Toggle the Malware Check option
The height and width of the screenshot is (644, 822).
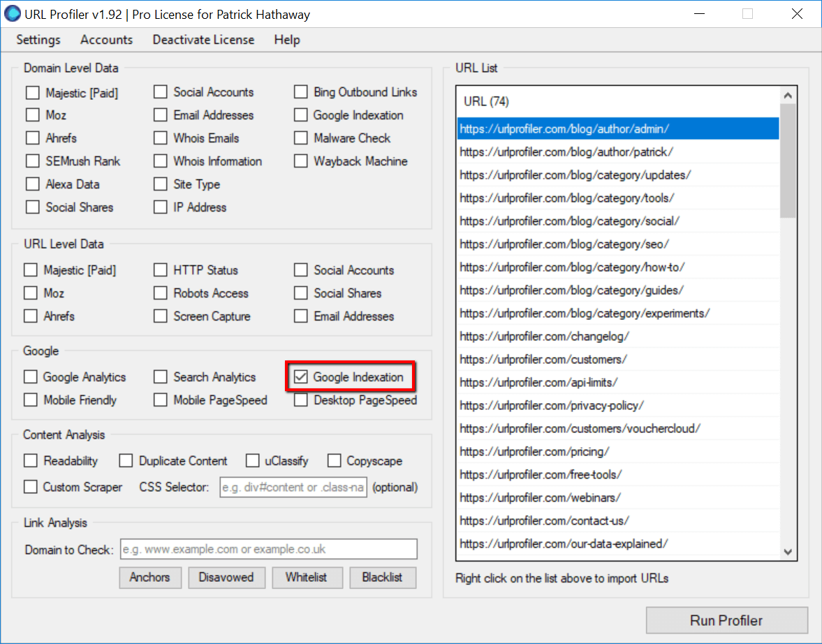click(x=300, y=138)
